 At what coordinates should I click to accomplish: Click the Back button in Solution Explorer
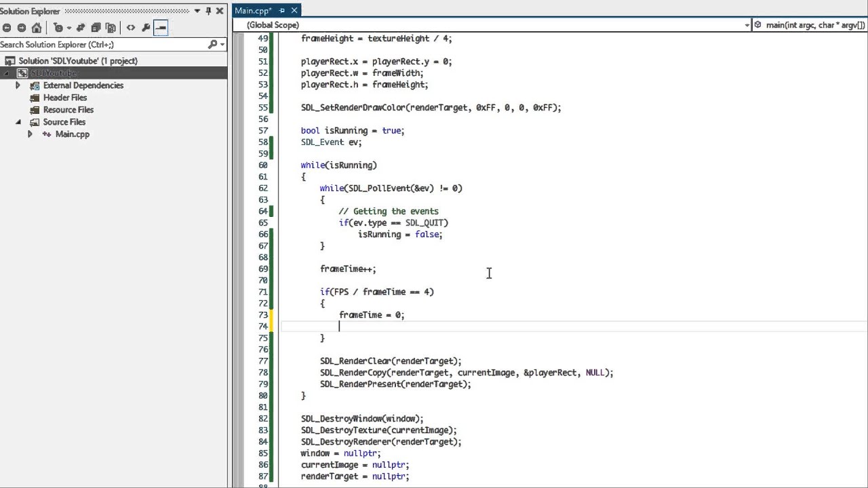tap(7, 28)
